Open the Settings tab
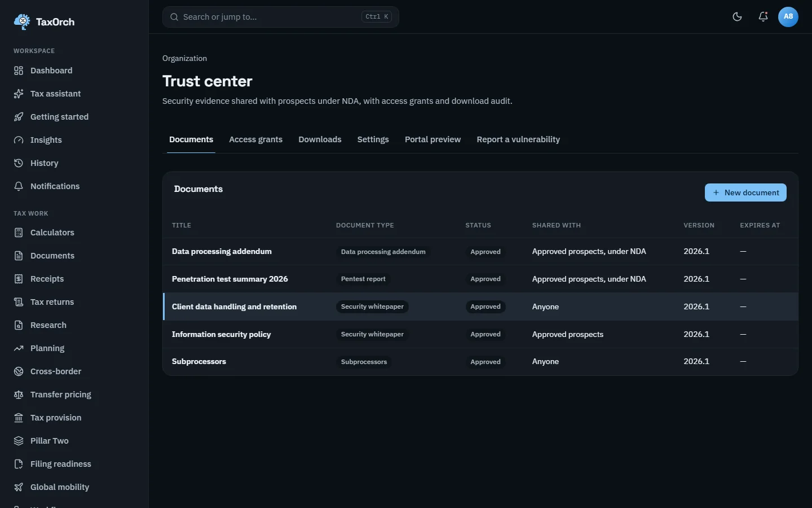 click(373, 139)
